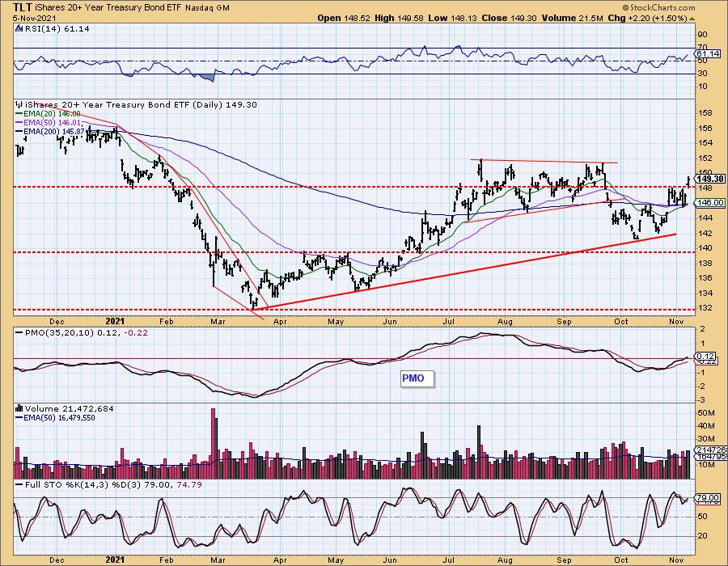This screenshot has height=566, width=728.
Task: Click the 'Volume 21.5M' header value
Action: [572, 18]
